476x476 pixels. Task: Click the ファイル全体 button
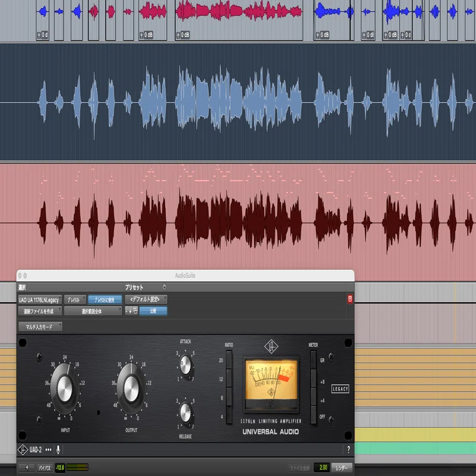(x=299, y=468)
